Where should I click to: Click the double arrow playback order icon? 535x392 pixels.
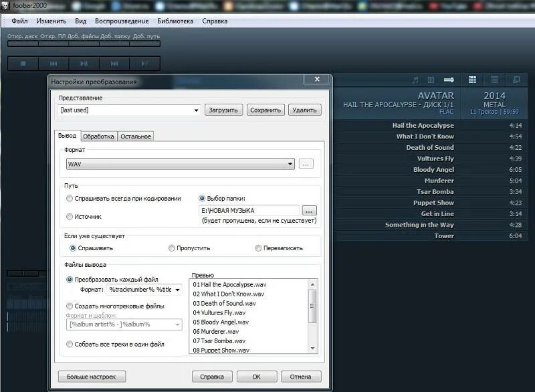coord(449,80)
